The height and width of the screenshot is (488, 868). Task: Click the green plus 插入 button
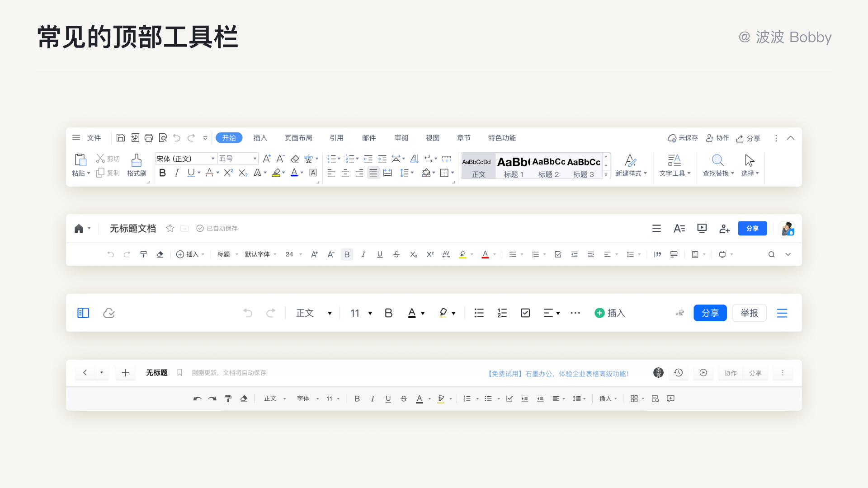pyautogui.click(x=609, y=313)
